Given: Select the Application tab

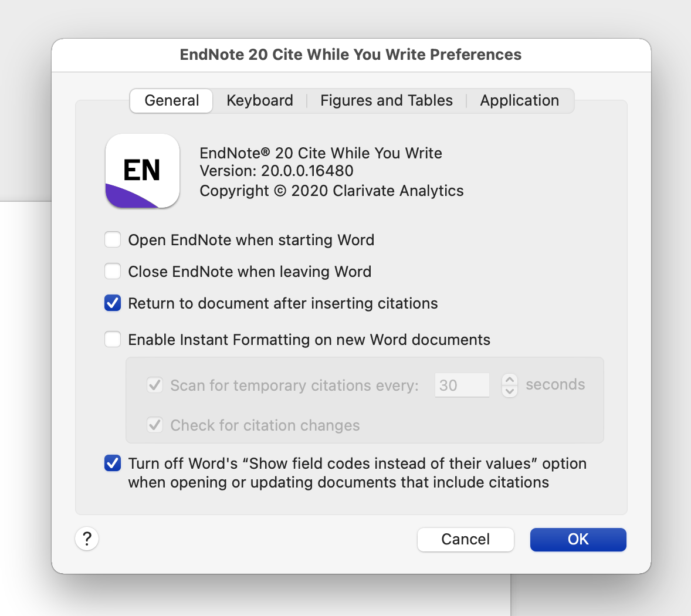Looking at the screenshot, I should 519,100.
